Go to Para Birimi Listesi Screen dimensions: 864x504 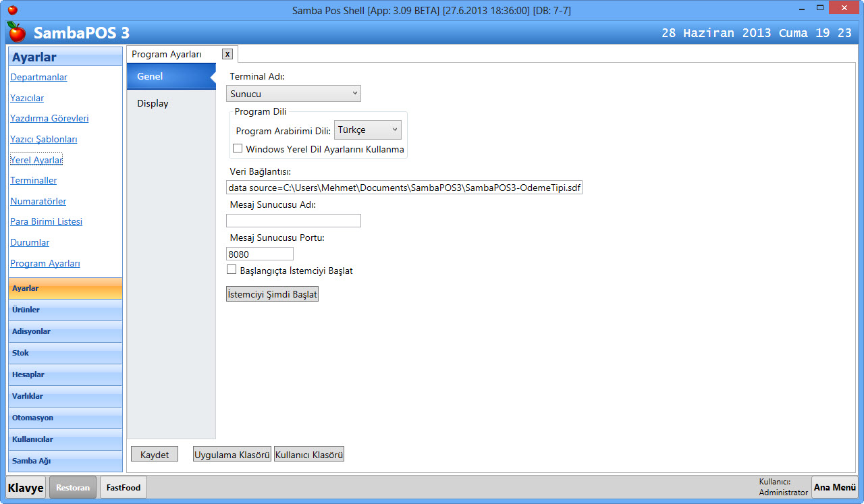[x=47, y=221]
